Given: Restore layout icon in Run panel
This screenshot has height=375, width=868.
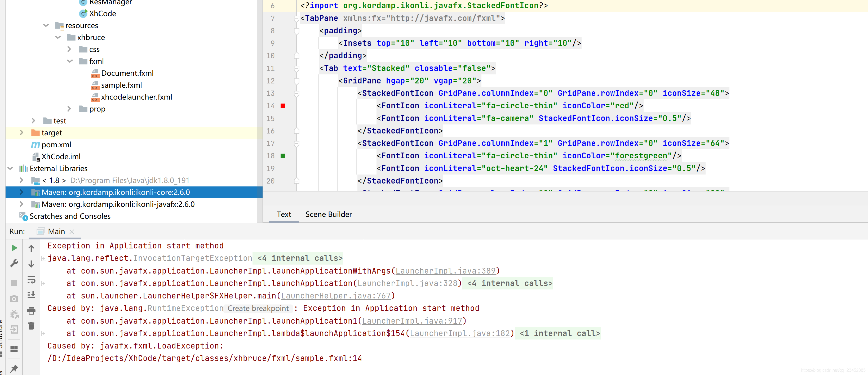Looking at the screenshot, I should [14, 349].
